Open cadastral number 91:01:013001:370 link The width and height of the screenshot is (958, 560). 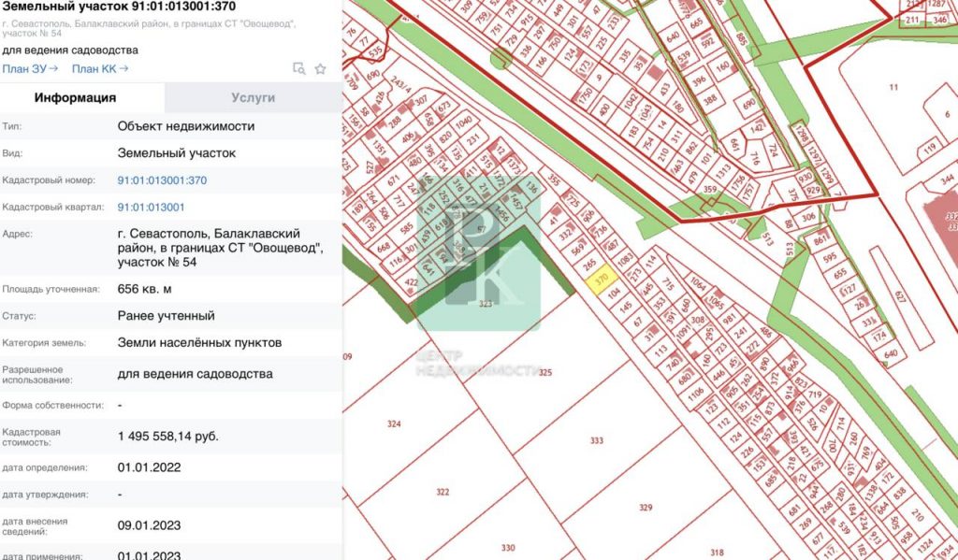pos(162,180)
